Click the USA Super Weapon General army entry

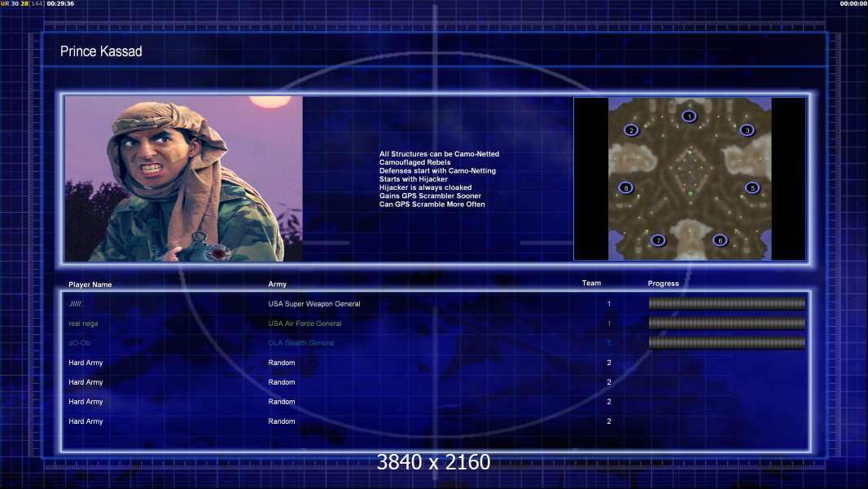(313, 304)
